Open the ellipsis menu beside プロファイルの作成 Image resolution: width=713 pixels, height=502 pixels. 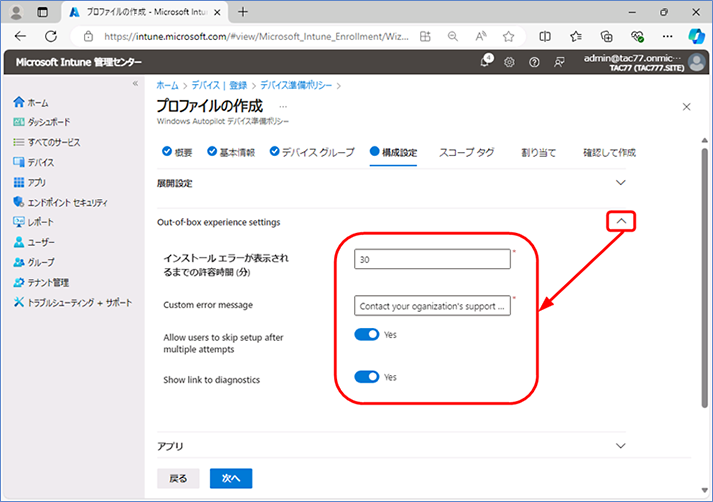[283, 107]
